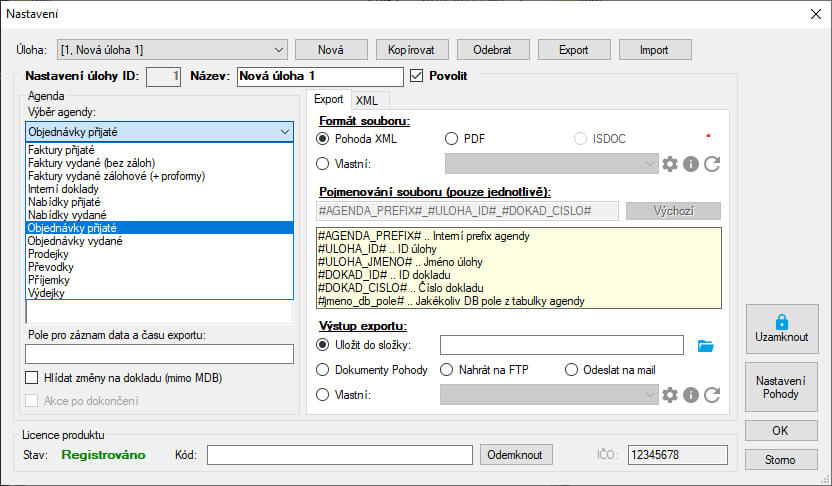Click the info icon in Formát souboru row
832x486 pixels.
tap(691, 164)
